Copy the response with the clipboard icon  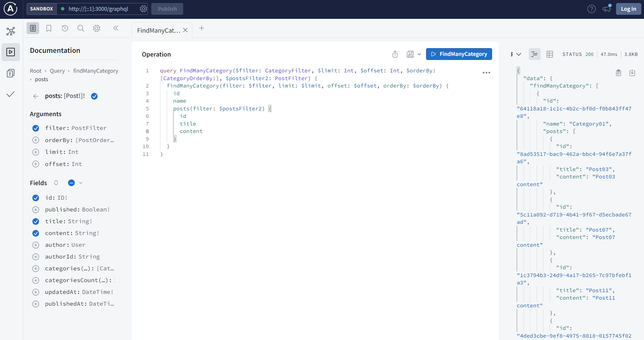coord(618,73)
